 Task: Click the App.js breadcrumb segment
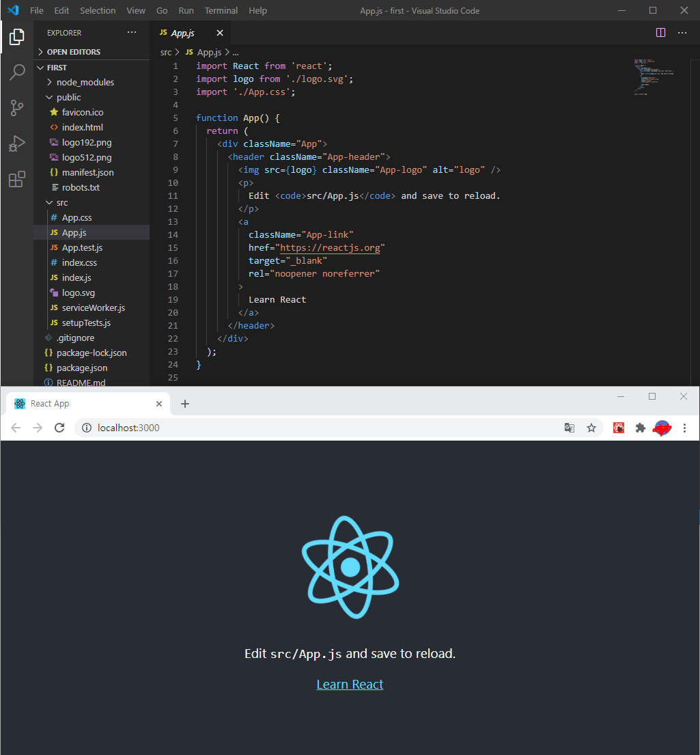point(204,52)
